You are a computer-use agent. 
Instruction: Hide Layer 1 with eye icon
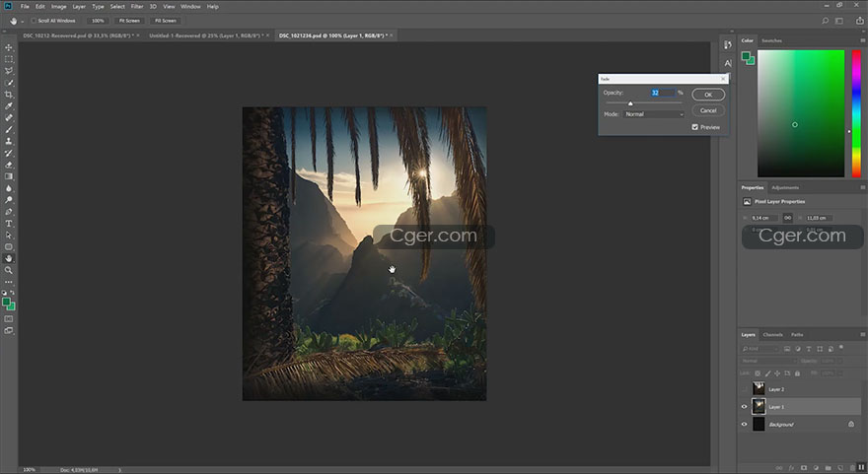click(x=744, y=407)
